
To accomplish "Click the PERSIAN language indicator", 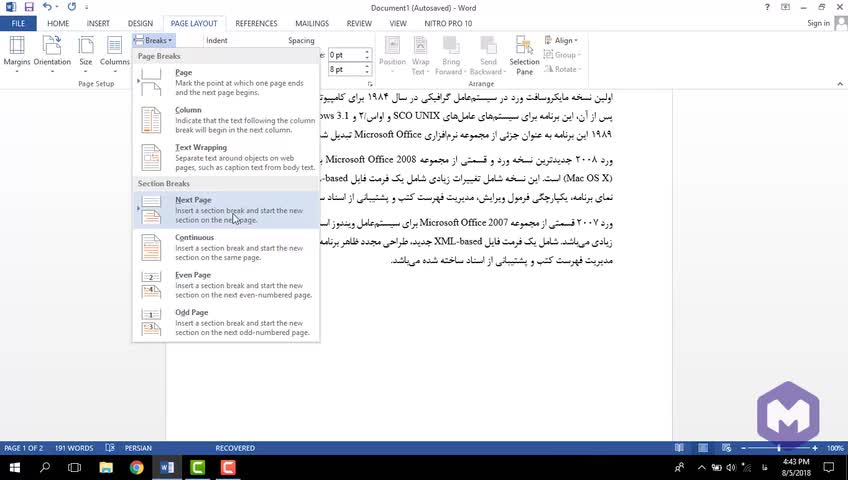I will click(138, 448).
